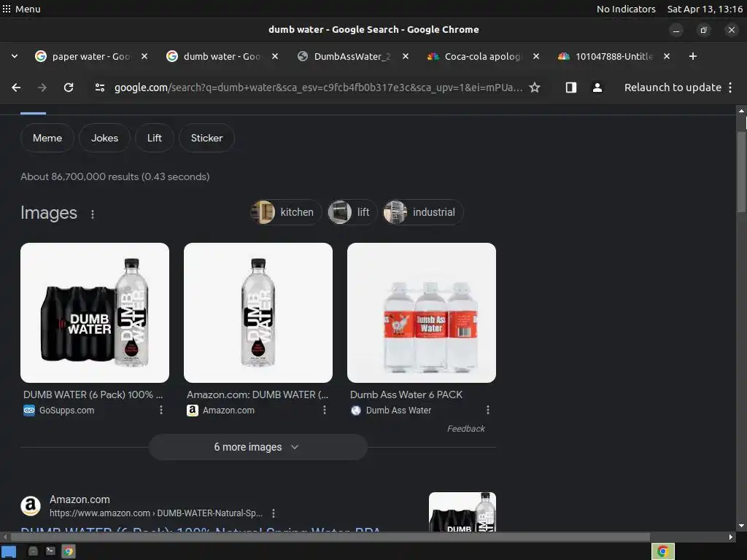This screenshot has width=747, height=560.
Task: Open the side panel icon
Action: click(570, 87)
